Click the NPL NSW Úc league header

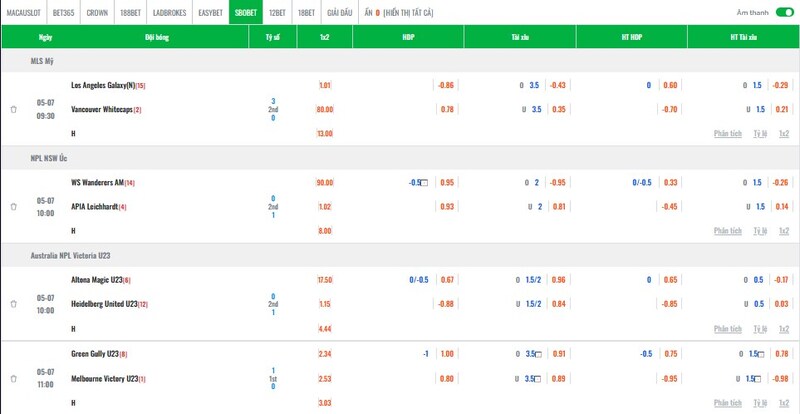pos(49,158)
